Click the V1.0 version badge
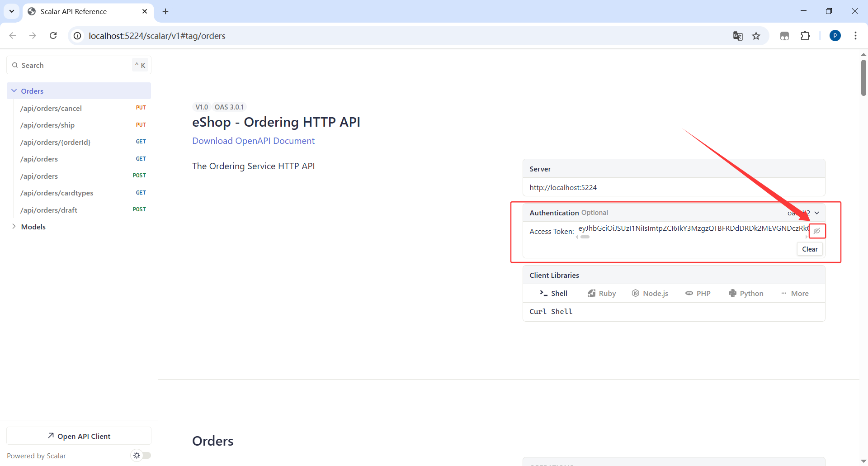Image resolution: width=868 pixels, height=466 pixels. [x=202, y=107]
